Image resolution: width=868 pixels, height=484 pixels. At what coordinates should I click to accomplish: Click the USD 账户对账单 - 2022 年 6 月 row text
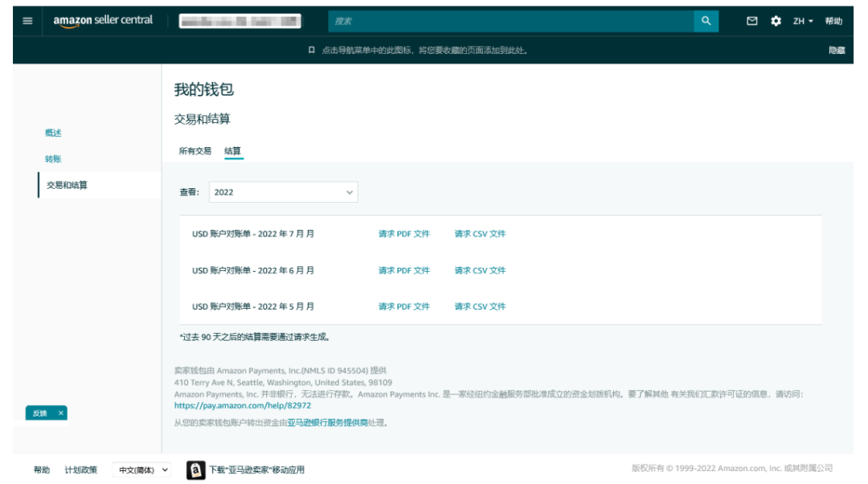[x=253, y=270]
